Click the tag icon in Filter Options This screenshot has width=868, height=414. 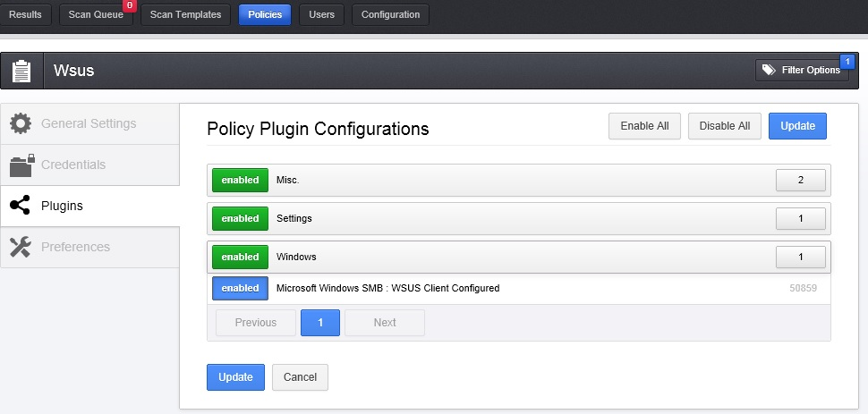(x=768, y=70)
